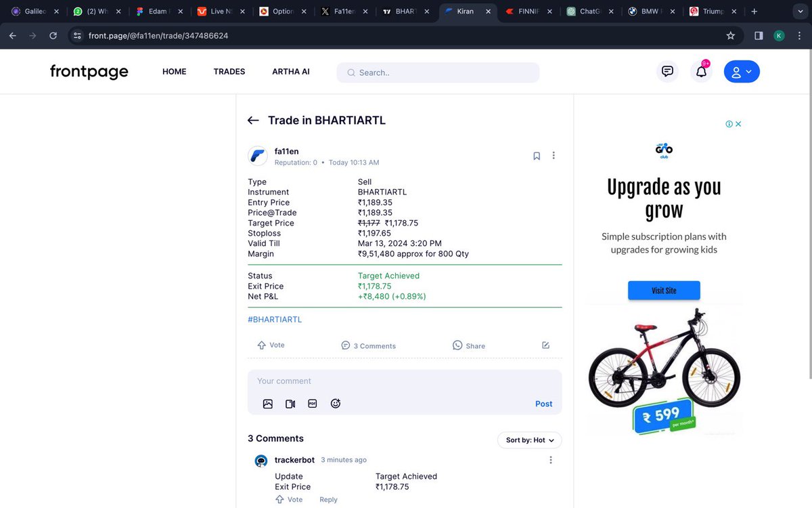Click Visit Site in the ad

point(664,291)
